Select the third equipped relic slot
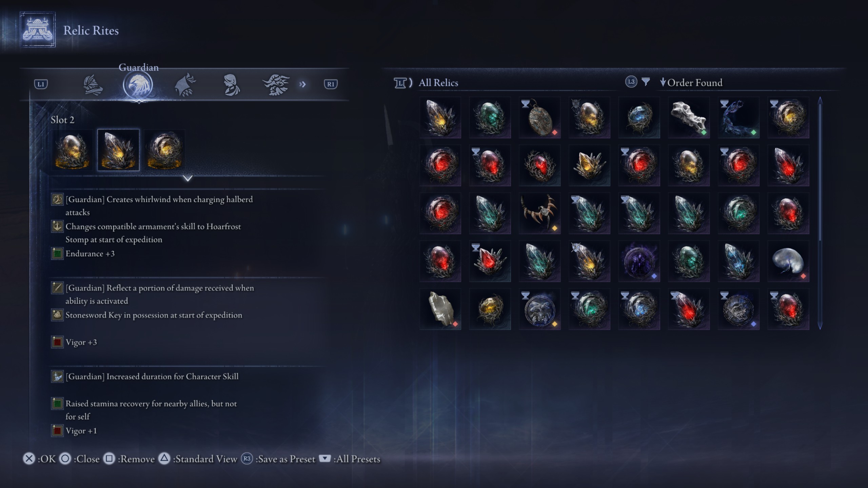 [165, 150]
